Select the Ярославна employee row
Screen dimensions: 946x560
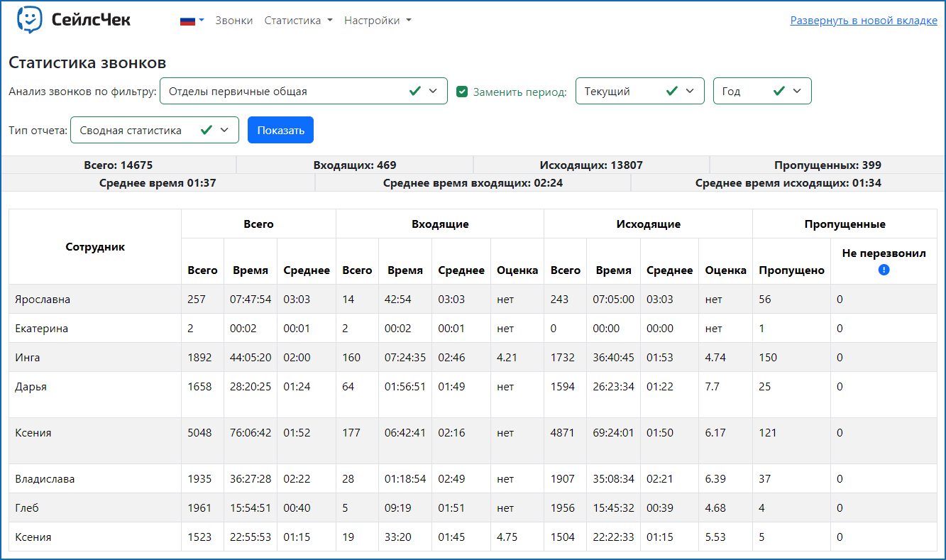(x=43, y=300)
